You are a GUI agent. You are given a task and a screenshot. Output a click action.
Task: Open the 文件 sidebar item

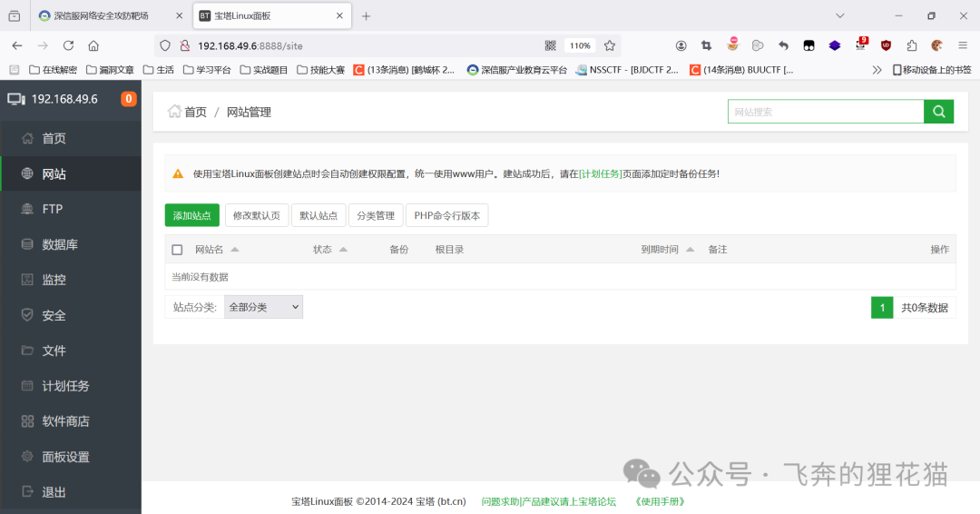[71, 351]
